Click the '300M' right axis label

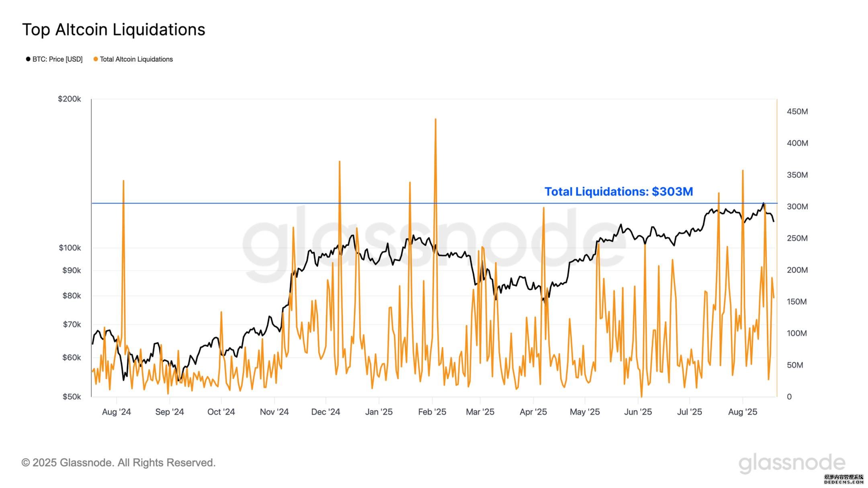(x=797, y=207)
